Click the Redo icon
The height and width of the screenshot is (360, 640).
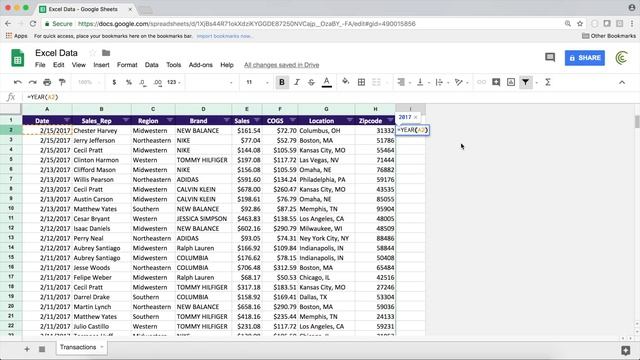32,82
